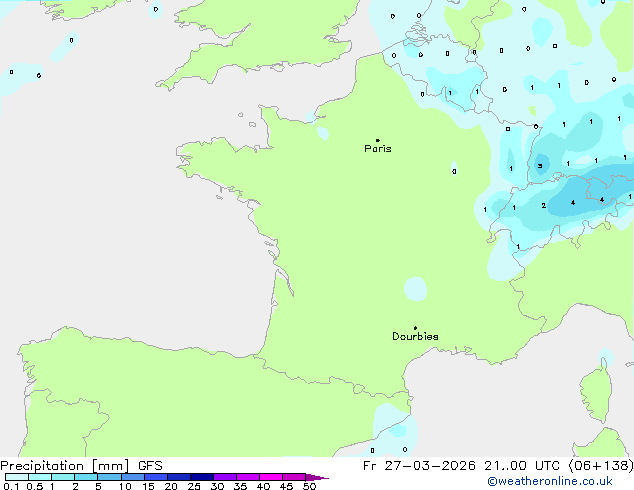Select the 45–50 mm legend swatch
This screenshot has width=634, height=490.
[x=294, y=477]
